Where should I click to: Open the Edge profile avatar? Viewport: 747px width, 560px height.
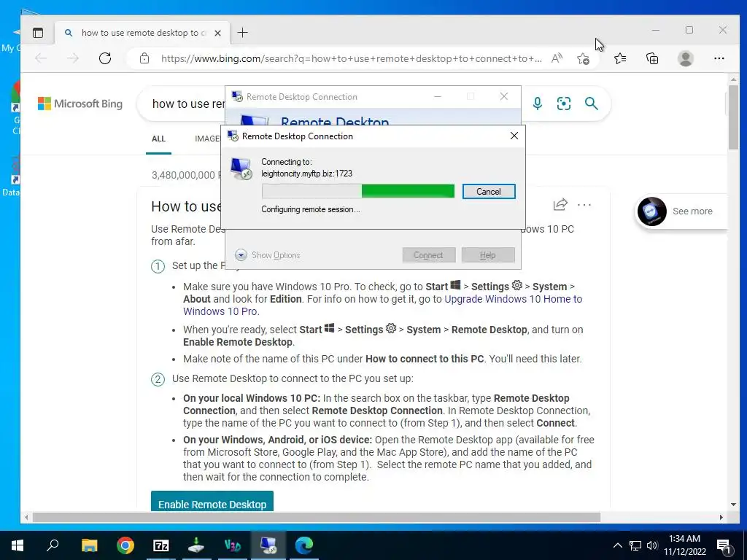tap(685, 58)
